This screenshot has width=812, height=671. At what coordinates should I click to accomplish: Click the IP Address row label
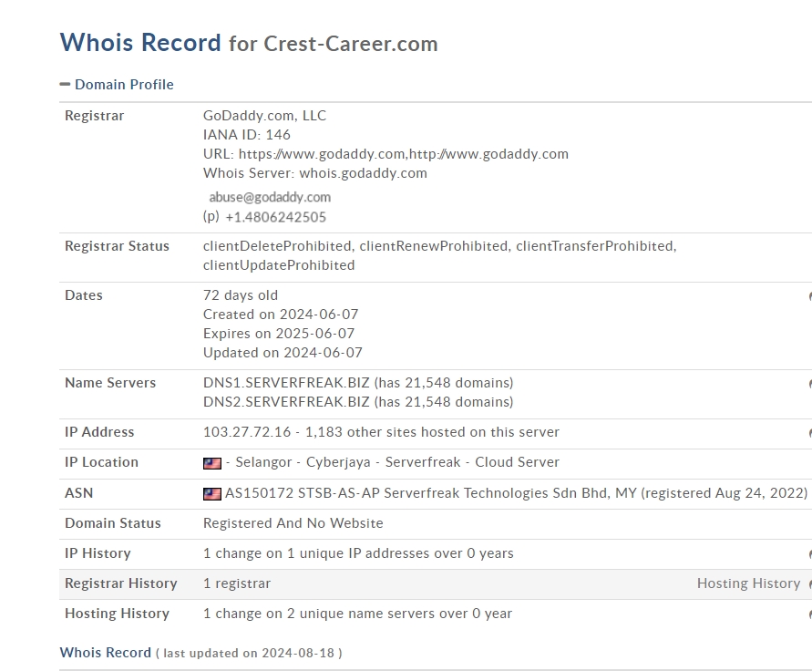tap(99, 432)
